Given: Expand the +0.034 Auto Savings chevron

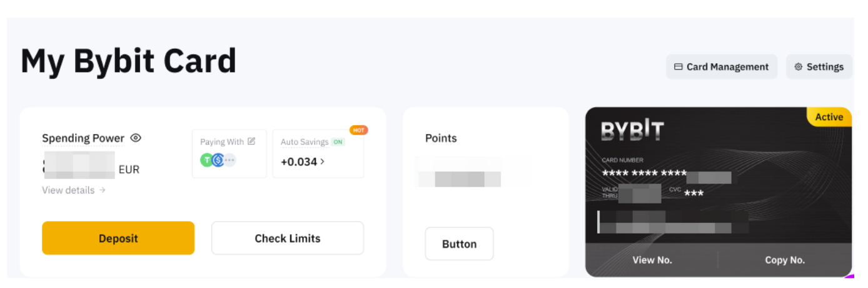Looking at the screenshot, I should point(323,162).
